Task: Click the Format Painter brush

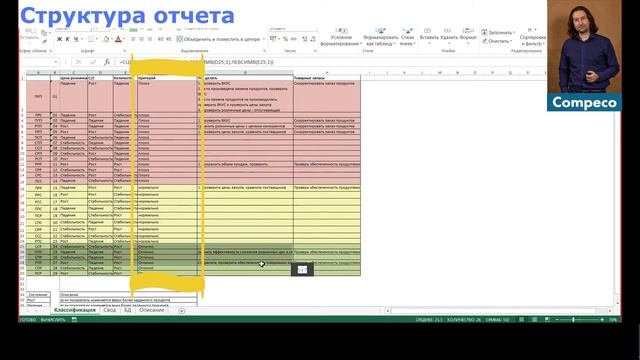Action: 44,42
